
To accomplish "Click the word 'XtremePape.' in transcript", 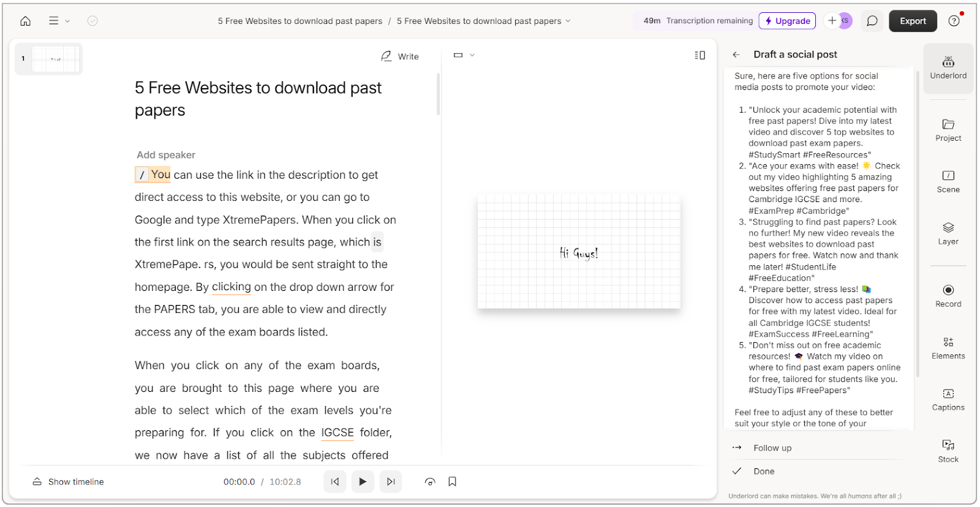I will pyautogui.click(x=168, y=265).
